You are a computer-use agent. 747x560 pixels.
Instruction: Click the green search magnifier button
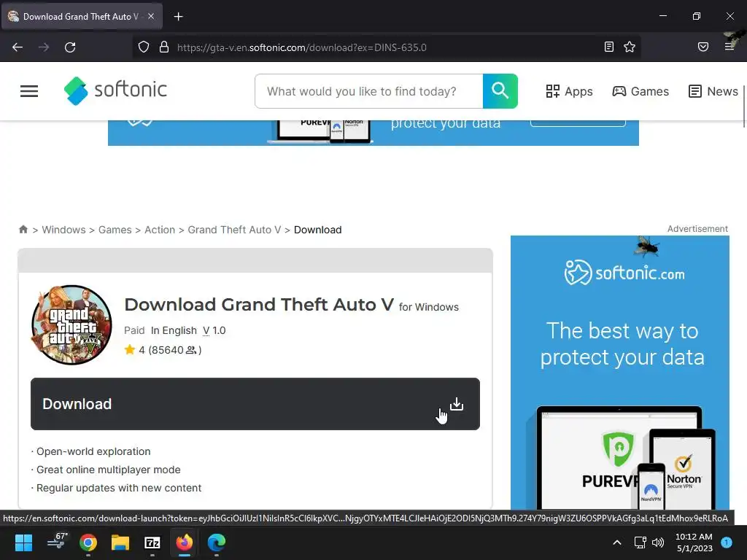pyautogui.click(x=500, y=91)
